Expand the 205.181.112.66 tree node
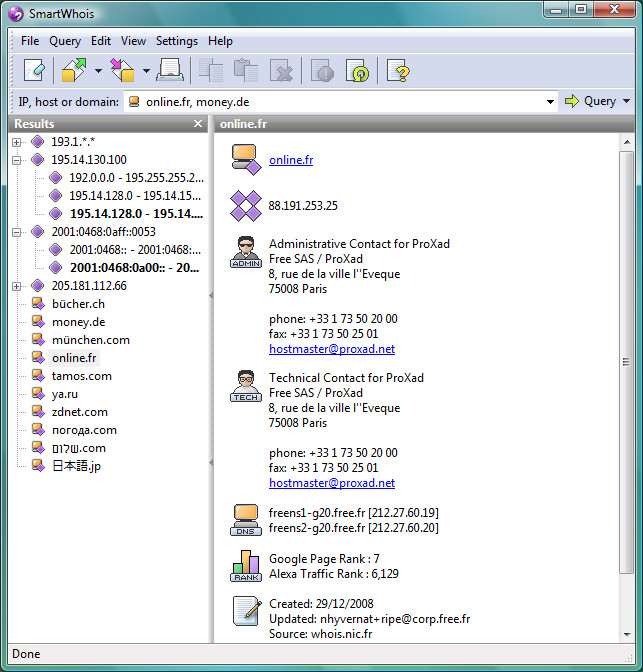The width and height of the screenshot is (643, 672). 17,286
